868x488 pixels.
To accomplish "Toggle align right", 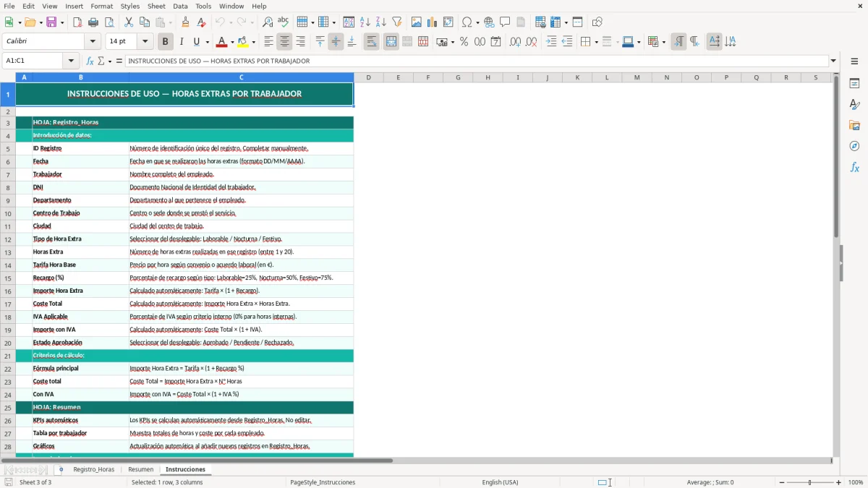I will 300,42.
